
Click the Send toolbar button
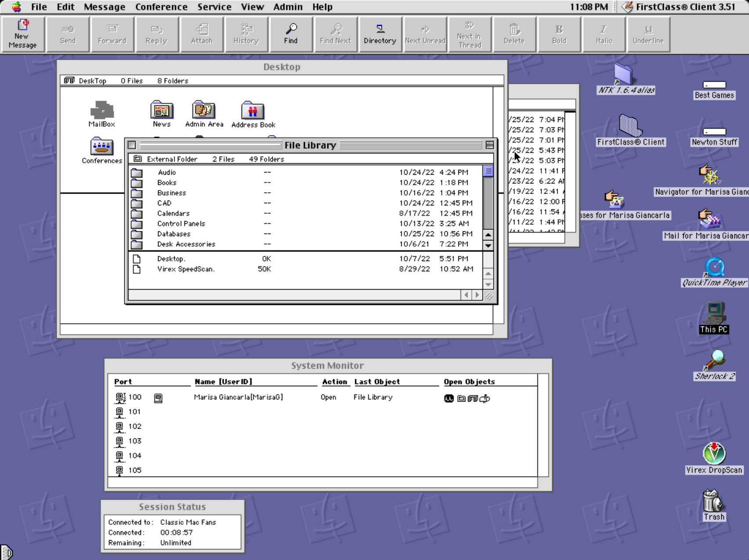(68, 34)
